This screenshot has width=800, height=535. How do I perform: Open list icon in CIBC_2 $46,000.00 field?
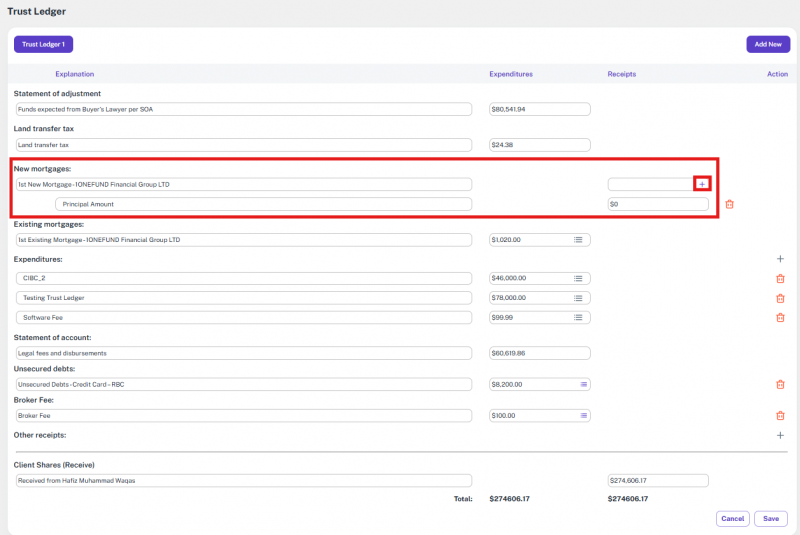click(578, 278)
